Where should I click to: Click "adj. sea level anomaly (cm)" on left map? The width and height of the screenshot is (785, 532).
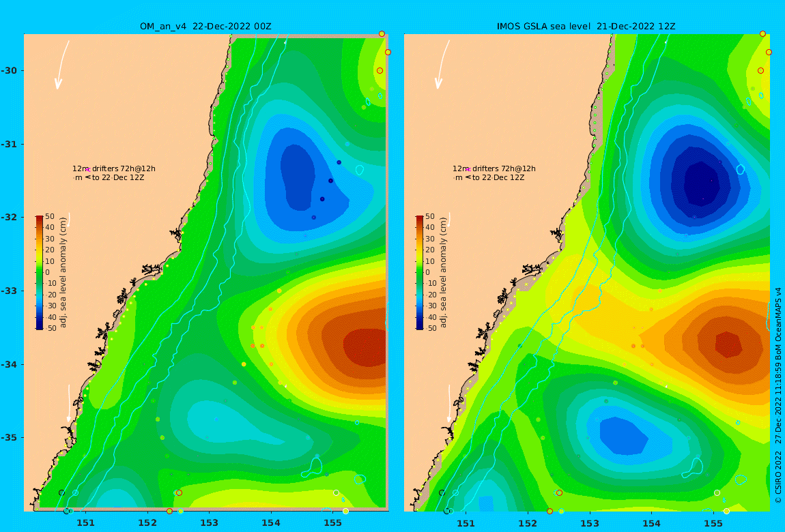(x=63, y=273)
